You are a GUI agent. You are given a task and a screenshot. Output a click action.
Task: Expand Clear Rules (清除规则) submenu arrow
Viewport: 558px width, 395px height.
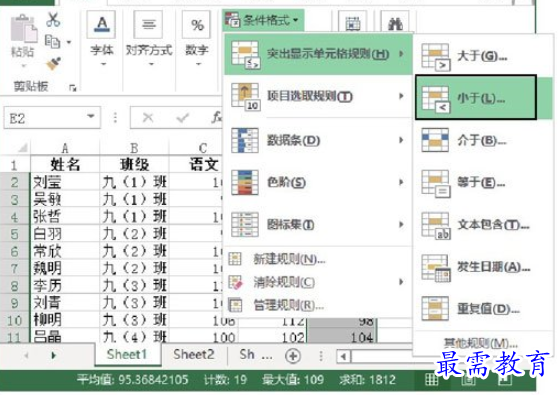point(401,282)
